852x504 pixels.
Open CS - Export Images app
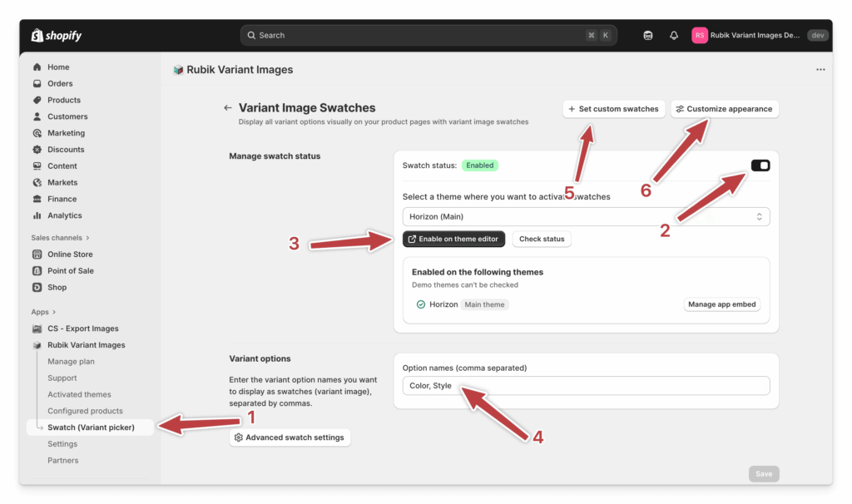coord(82,329)
